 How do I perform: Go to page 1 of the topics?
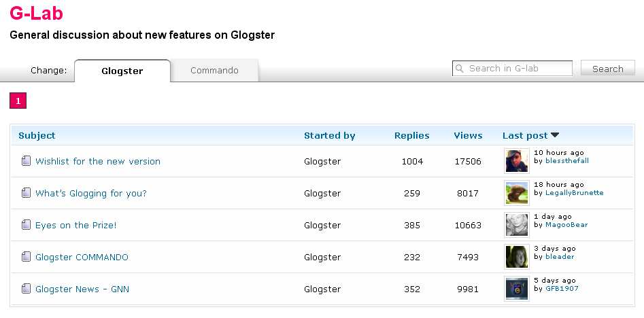coord(18,101)
